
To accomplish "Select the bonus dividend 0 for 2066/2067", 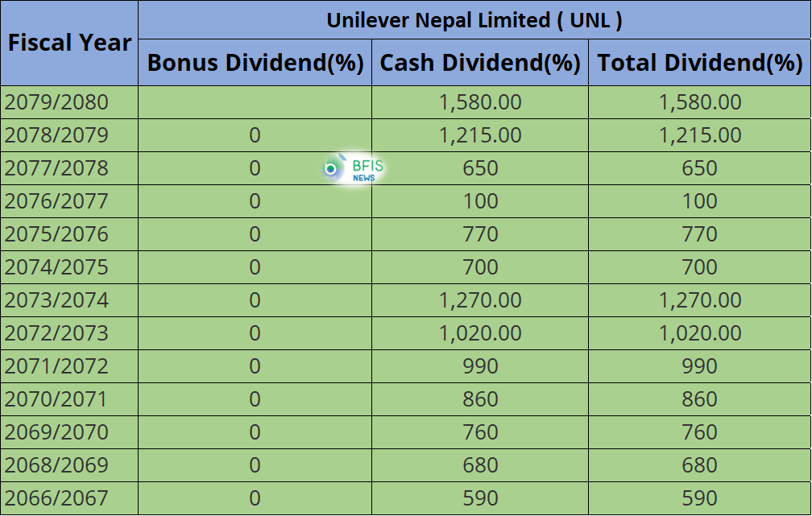I will tap(255, 498).
